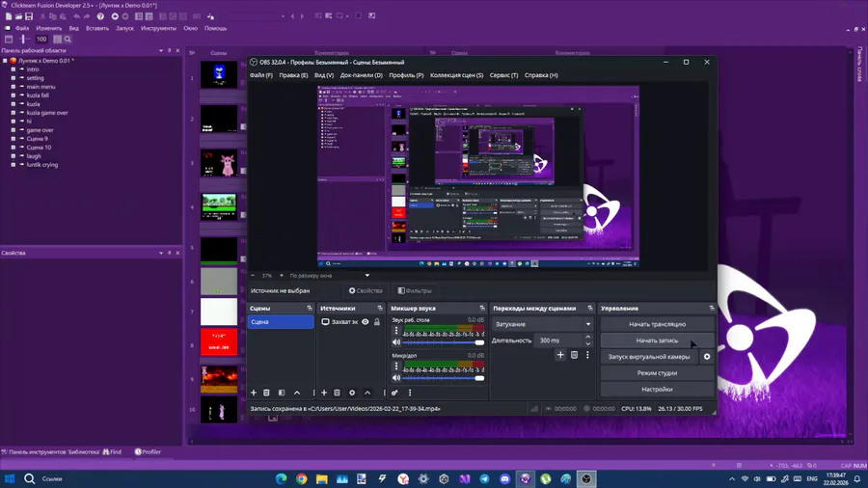
Task: Expand the "main menu" frame tree node
Action: point(14,87)
